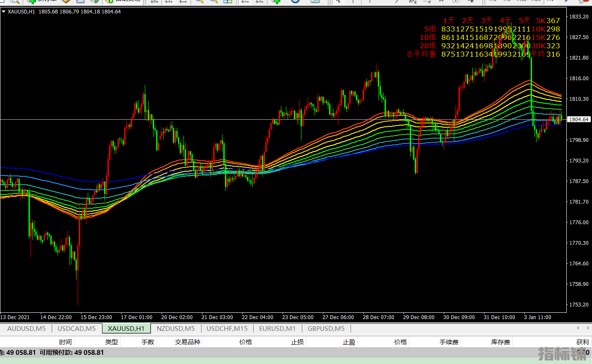Expand the XAUUSD,H1 chart triangle menu
Image resolution: width=592 pixels, height=364 pixels.
click(x=4, y=12)
